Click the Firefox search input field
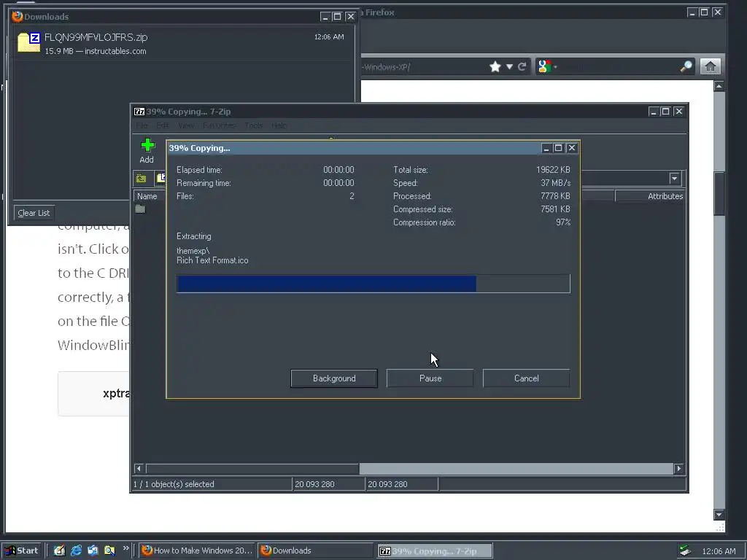The width and height of the screenshot is (747, 560). [619, 66]
